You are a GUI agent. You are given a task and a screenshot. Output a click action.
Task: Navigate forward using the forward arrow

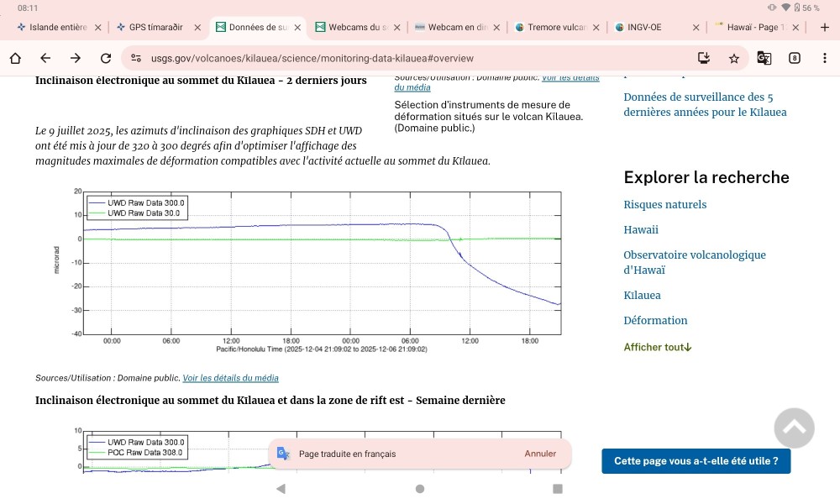coord(75,58)
